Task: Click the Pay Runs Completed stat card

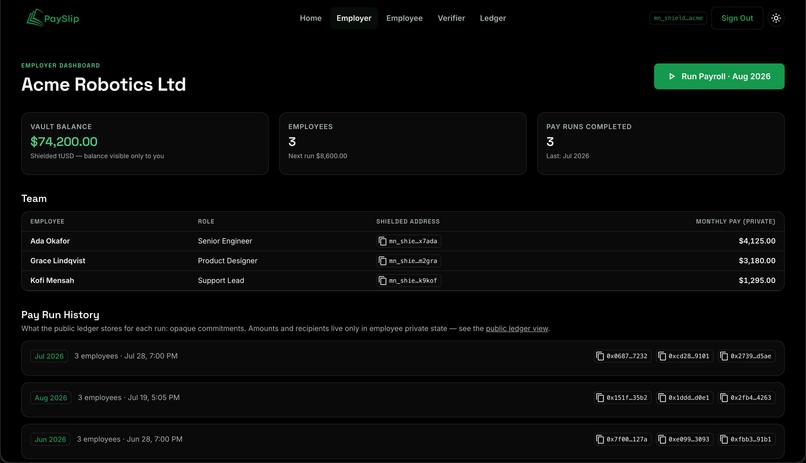Action: pos(661,143)
